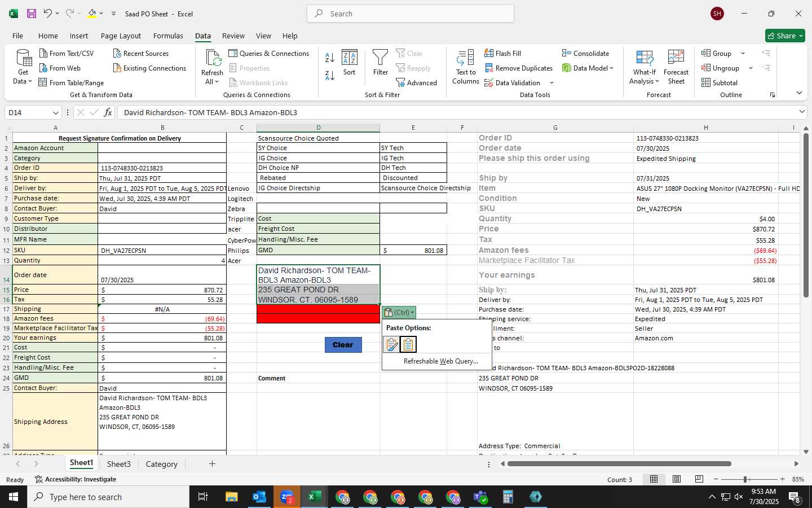Open Queries & Connections pane
The width and height of the screenshot is (812, 508).
pyautogui.click(x=269, y=53)
